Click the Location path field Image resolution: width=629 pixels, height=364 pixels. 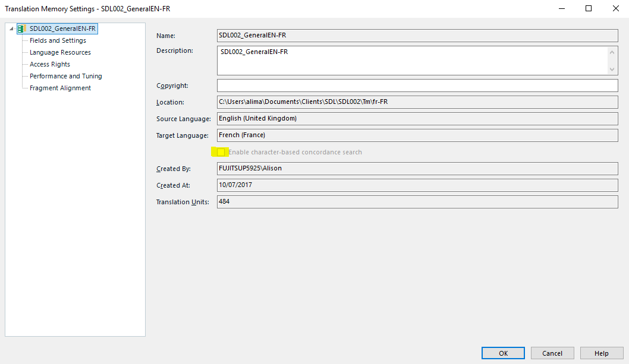(417, 102)
